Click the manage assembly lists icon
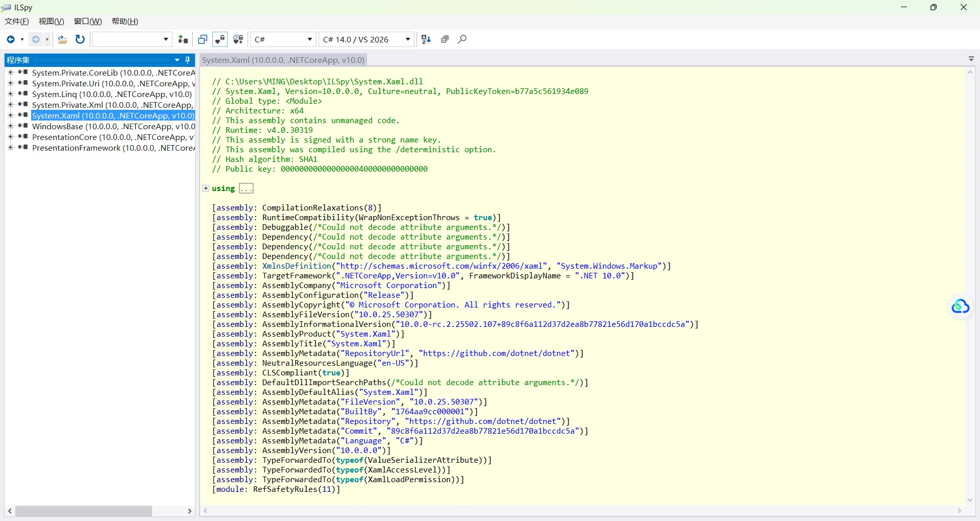 tap(183, 39)
